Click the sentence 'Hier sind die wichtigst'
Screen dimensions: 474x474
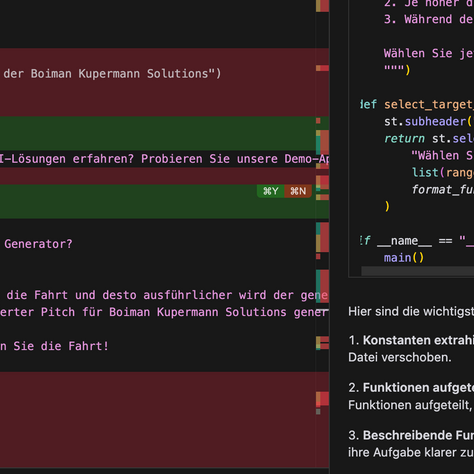coord(411,311)
